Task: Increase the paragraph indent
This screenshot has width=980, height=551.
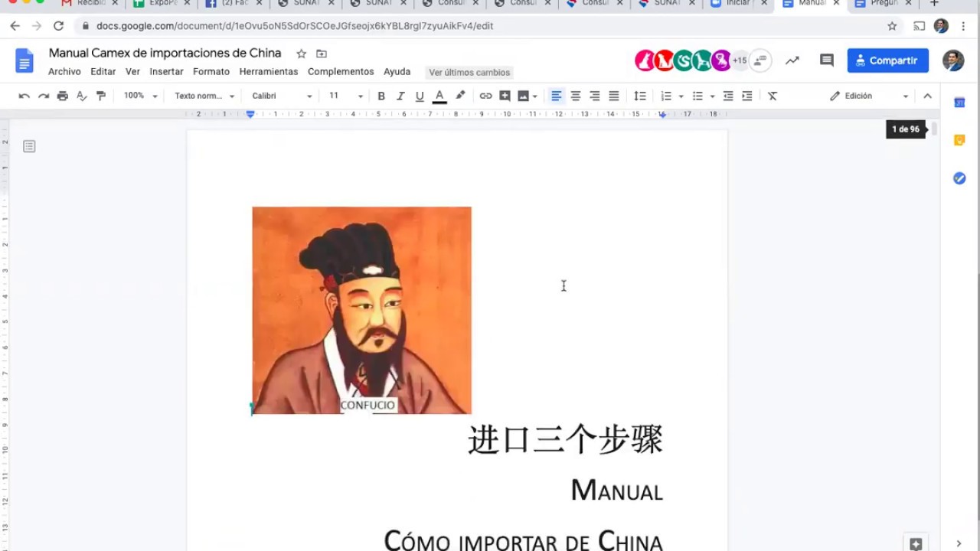Action: click(747, 96)
